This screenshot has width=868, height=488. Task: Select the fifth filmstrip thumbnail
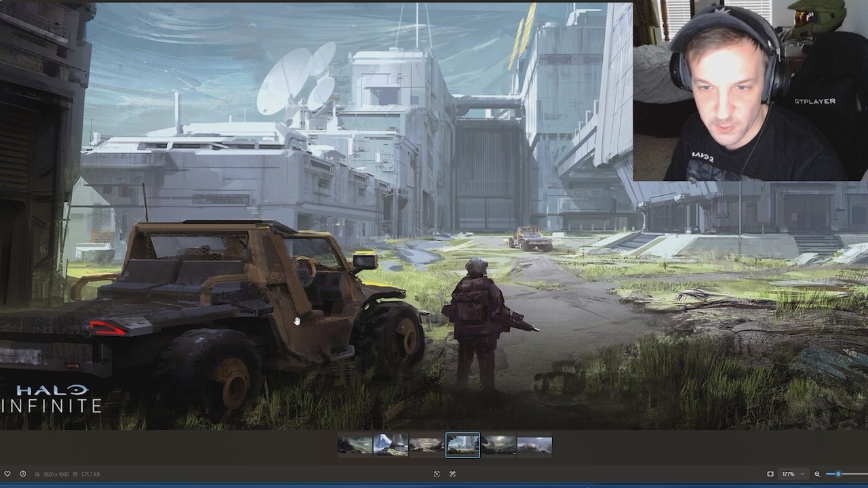pos(499,445)
